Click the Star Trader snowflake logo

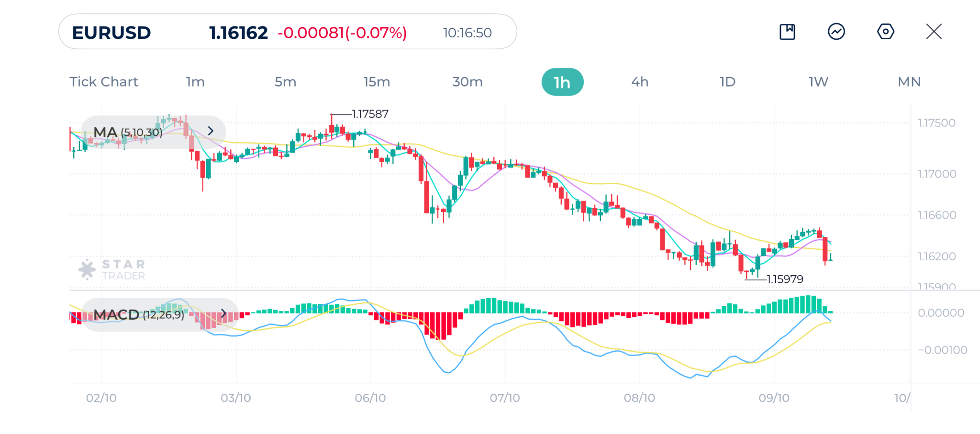87,269
